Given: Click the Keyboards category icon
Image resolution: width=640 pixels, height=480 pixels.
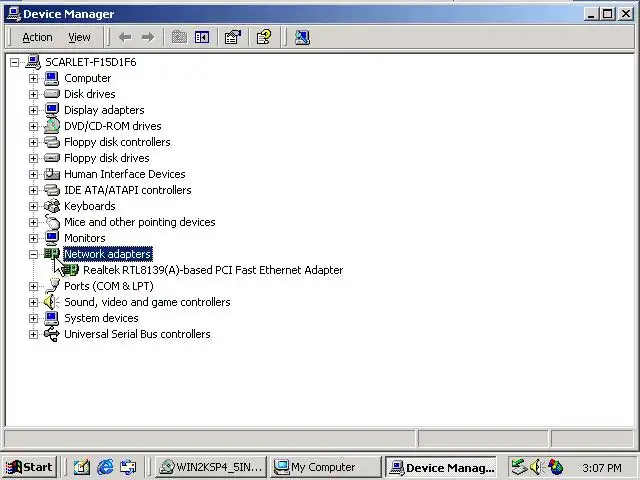Looking at the screenshot, I should (x=52, y=206).
